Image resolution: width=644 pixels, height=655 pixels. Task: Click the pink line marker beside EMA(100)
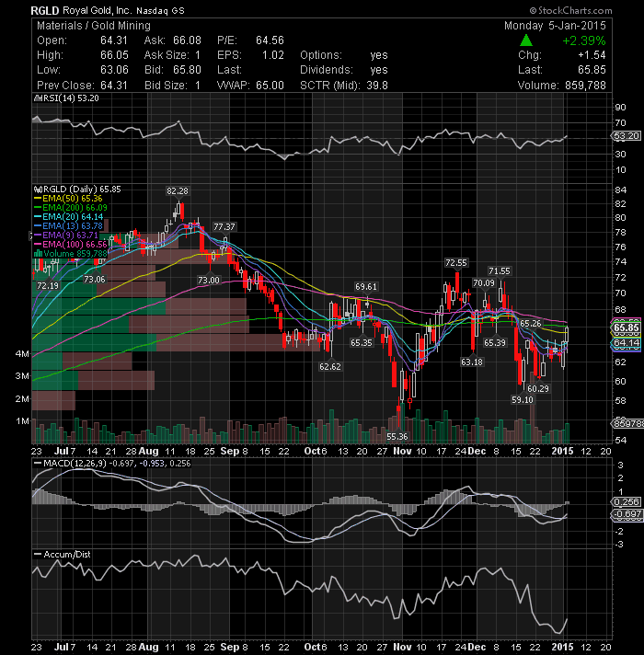[x=38, y=245]
